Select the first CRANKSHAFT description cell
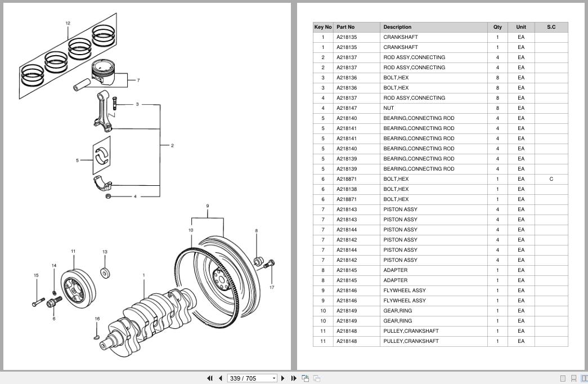The height and width of the screenshot is (384, 588). click(433, 37)
